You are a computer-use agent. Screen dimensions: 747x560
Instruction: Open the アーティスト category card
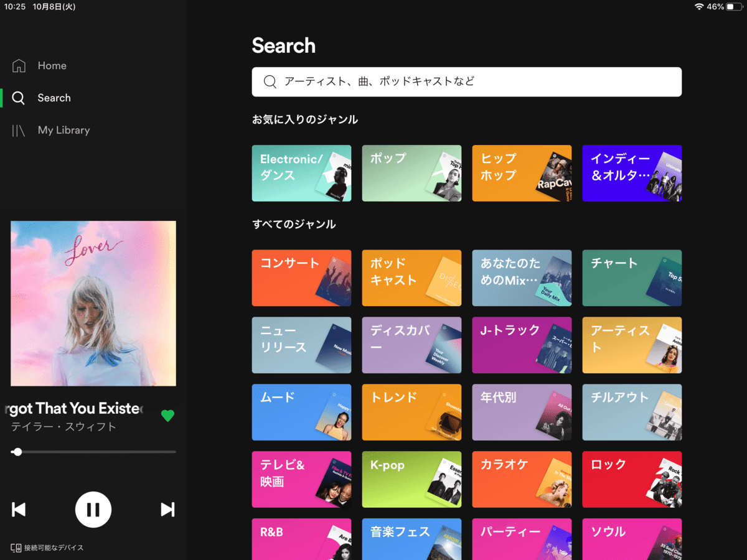(632, 345)
